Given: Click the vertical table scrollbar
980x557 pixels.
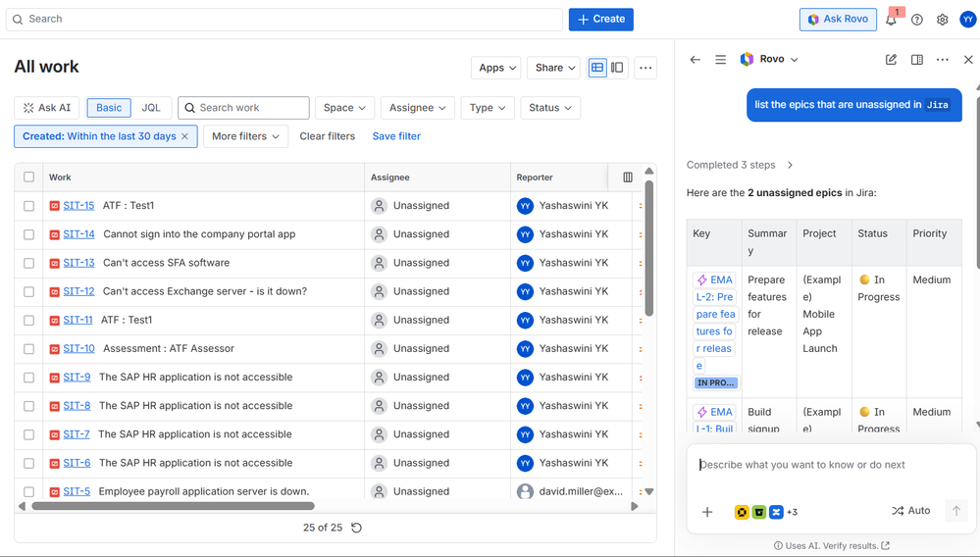Looking at the screenshot, I should point(648,247).
